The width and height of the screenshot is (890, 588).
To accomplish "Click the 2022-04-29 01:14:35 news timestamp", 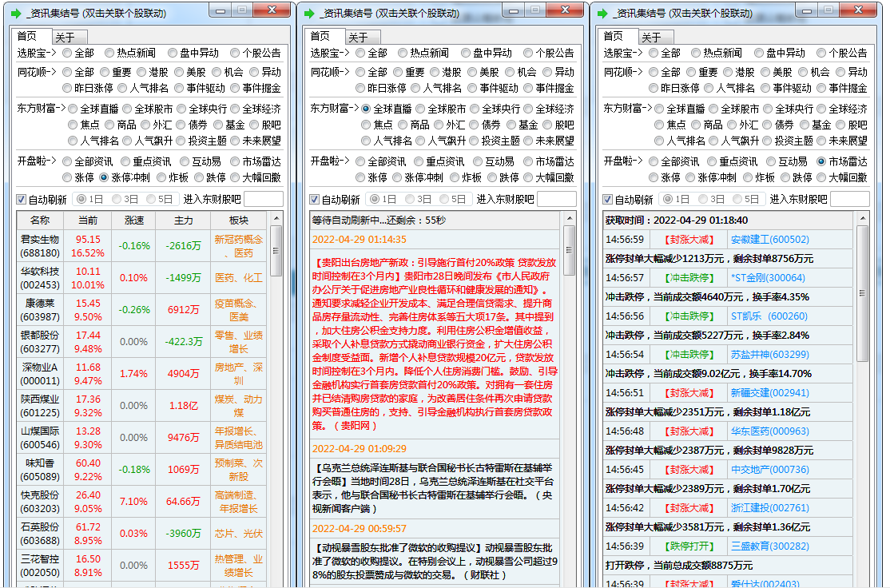I will (360, 239).
